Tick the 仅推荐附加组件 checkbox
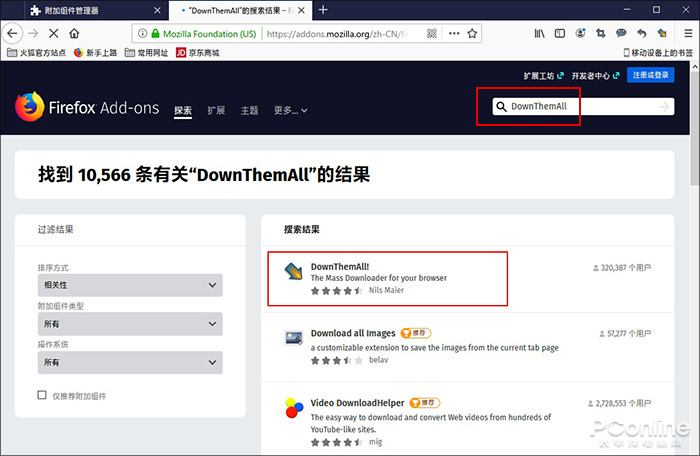Image resolution: width=700 pixels, height=456 pixels. click(x=42, y=395)
